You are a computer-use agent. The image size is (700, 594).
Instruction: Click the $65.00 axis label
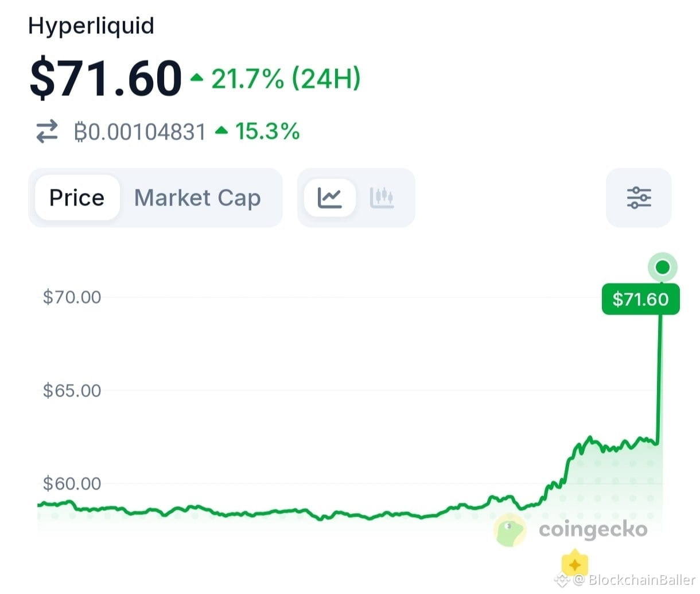pos(72,391)
